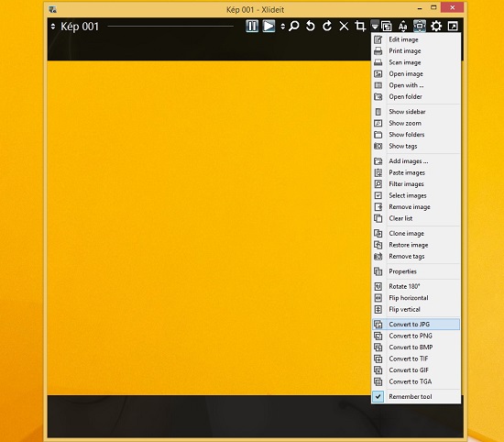Collapse the tools dropdown arrow in the toolbar
The height and width of the screenshot is (442, 504).
coord(375,26)
